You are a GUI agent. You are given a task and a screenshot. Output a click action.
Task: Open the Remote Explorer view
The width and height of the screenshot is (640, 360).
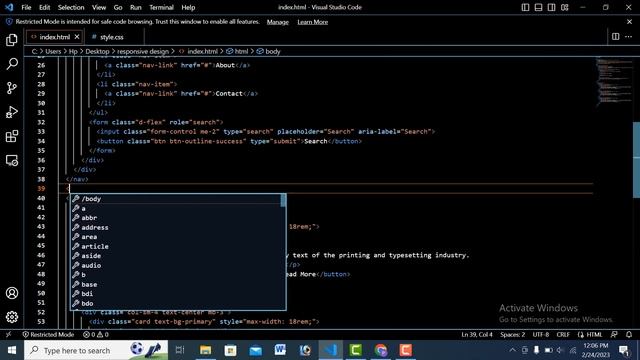tap(12, 160)
